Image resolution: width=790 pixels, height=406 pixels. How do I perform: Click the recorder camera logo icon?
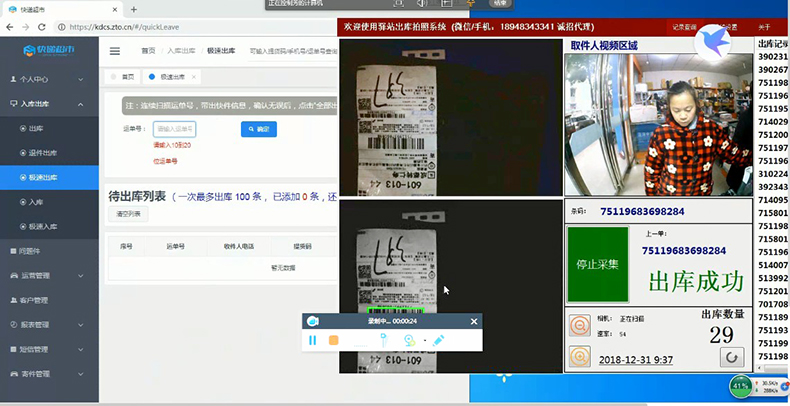(312, 321)
